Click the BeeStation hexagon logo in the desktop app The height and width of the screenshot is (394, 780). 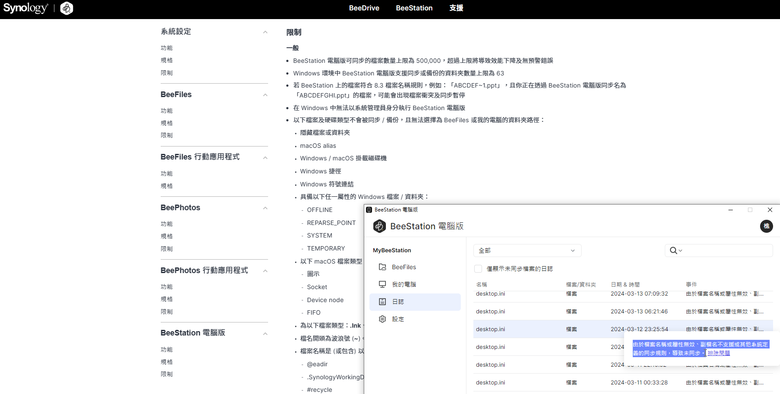pyautogui.click(x=380, y=226)
